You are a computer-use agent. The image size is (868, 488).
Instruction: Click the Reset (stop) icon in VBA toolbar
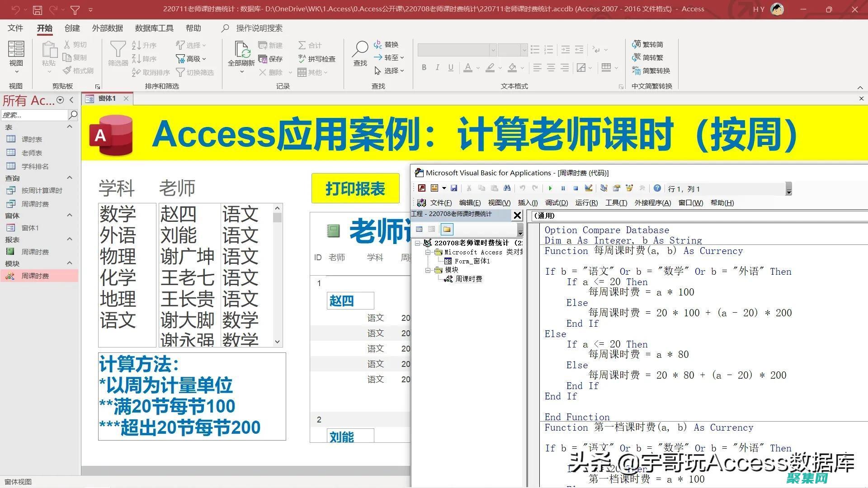click(576, 188)
